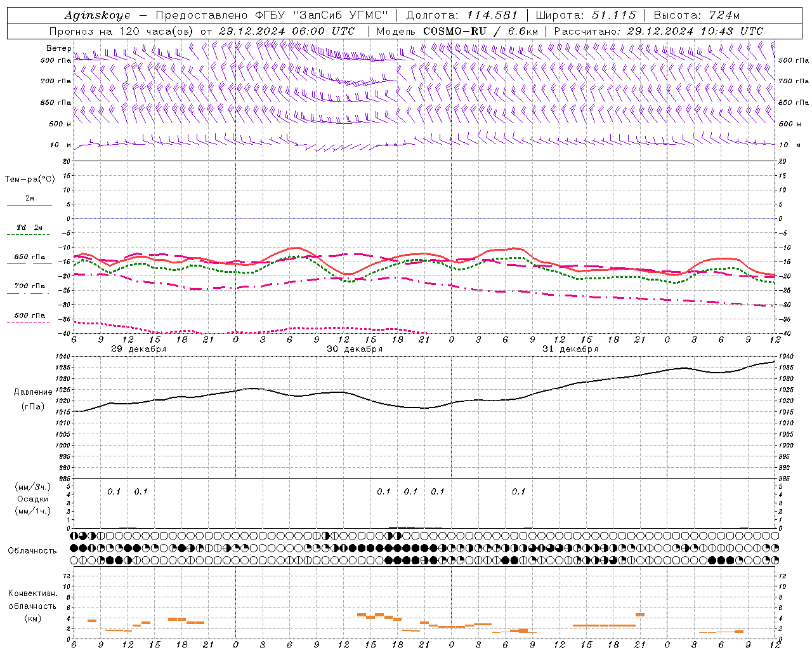The height and width of the screenshot is (650, 812).
Task: Click "500 гПа" label in temperature legend
Action: pyautogui.click(x=30, y=315)
